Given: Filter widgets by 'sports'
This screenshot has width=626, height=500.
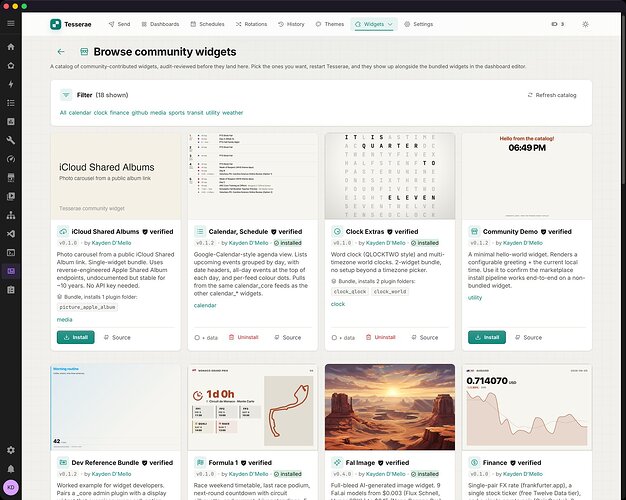Looking at the screenshot, I should click(x=176, y=113).
